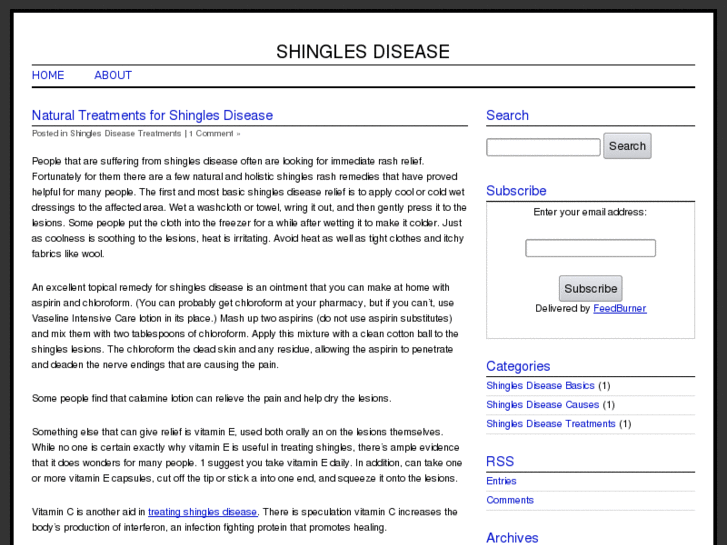The height and width of the screenshot is (545, 727).
Task: Select the paragraph starting 'People that are suffering'
Action: [249, 207]
